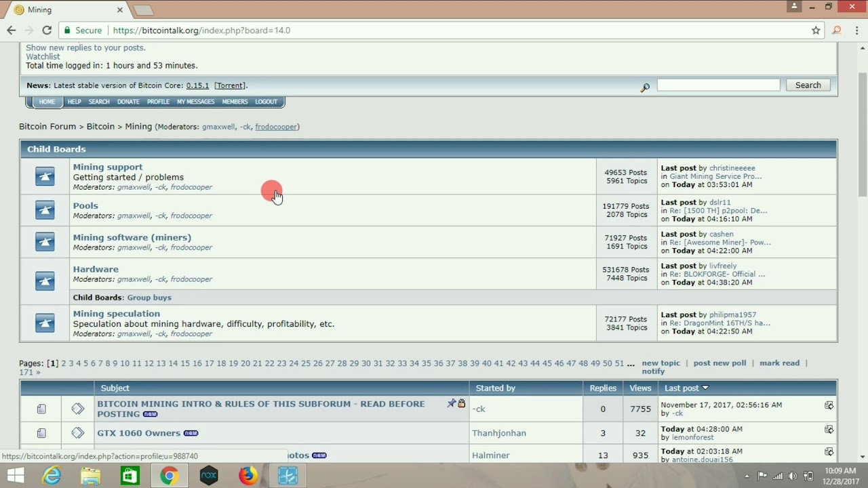Click notify link
868x488 pixels.
653,371
